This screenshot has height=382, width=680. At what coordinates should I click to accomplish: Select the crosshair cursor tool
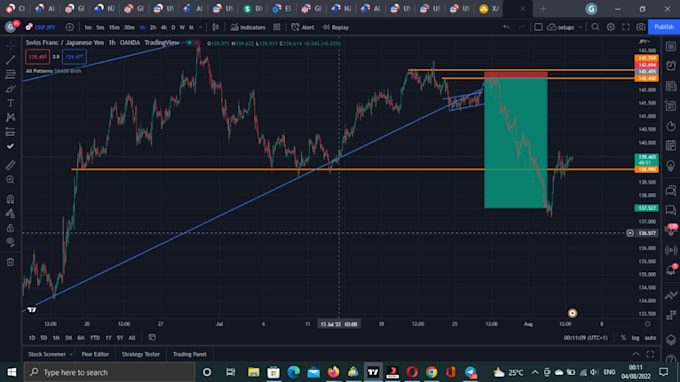tap(10, 46)
